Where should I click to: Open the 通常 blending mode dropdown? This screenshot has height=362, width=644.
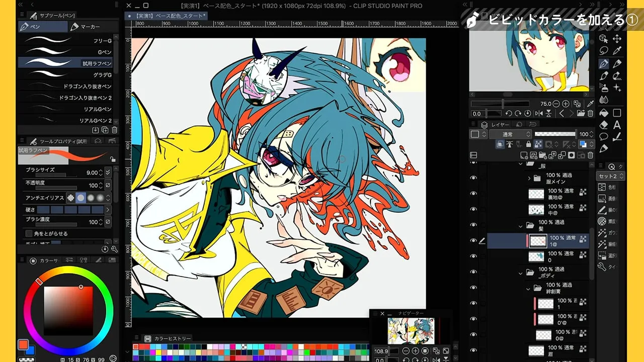(x=510, y=134)
